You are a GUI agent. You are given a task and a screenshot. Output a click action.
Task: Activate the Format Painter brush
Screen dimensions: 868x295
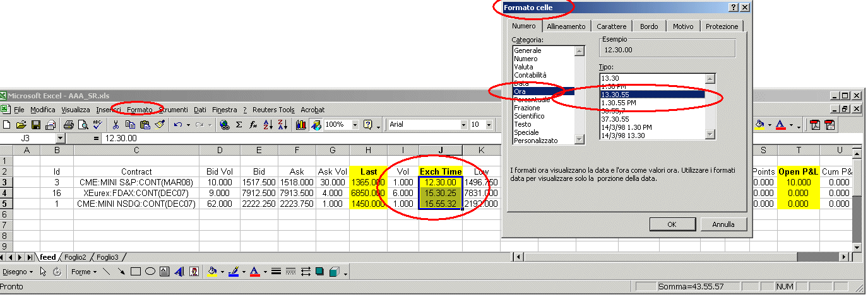coord(160,125)
